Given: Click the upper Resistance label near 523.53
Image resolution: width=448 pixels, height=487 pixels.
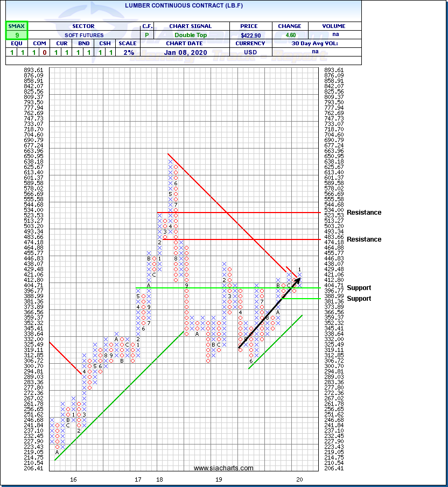Looking at the screenshot, I should 364,213.
